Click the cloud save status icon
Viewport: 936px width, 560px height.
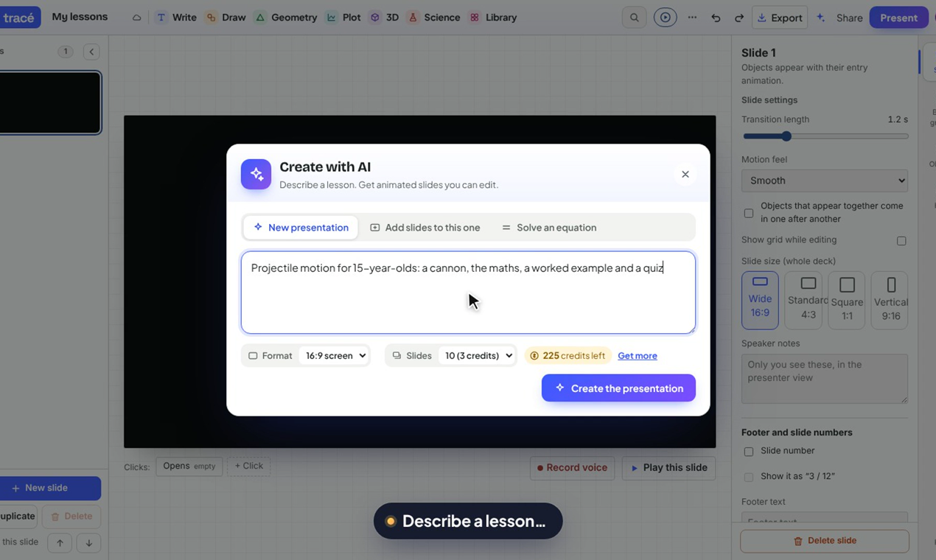pyautogui.click(x=137, y=18)
